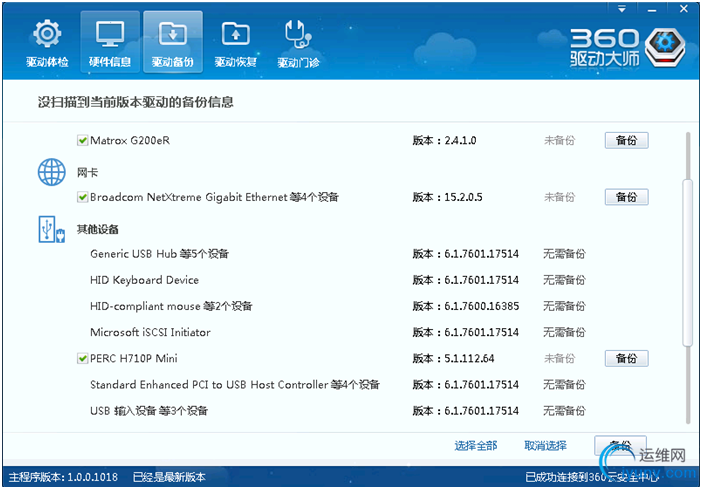
Task: Click the 选择全部 link
Action: [475, 446]
